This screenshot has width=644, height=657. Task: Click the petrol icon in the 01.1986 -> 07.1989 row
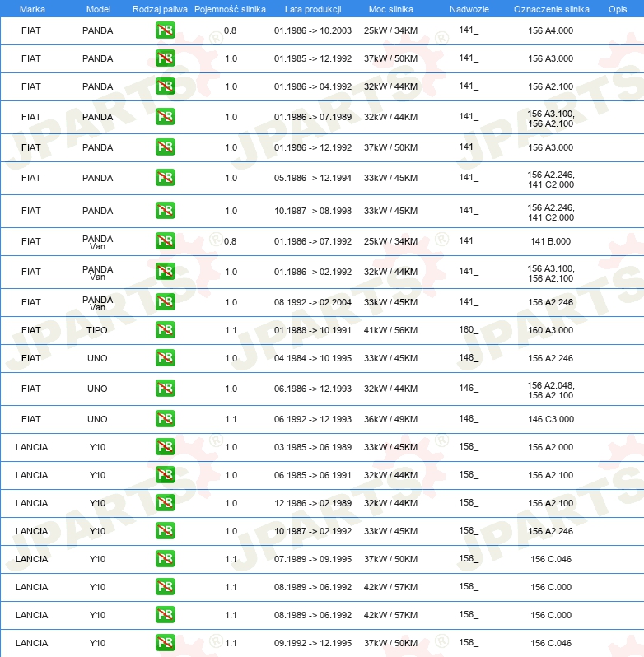[165, 116]
